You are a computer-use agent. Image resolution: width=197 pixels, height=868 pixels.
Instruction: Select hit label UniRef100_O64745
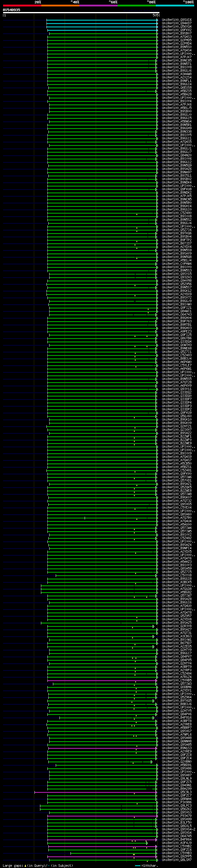coord(176,836)
